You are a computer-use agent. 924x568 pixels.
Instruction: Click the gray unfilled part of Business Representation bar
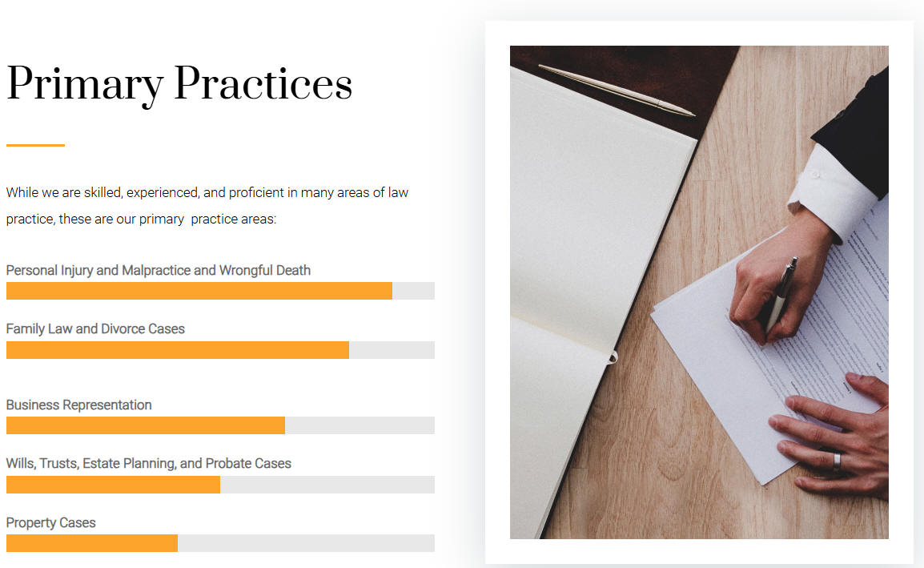pyautogui.click(x=360, y=425)
